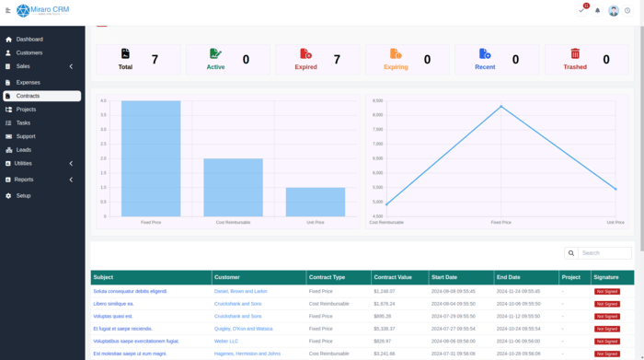Focus the contracts Search field
644x360 pixels.
coord(604,253)
